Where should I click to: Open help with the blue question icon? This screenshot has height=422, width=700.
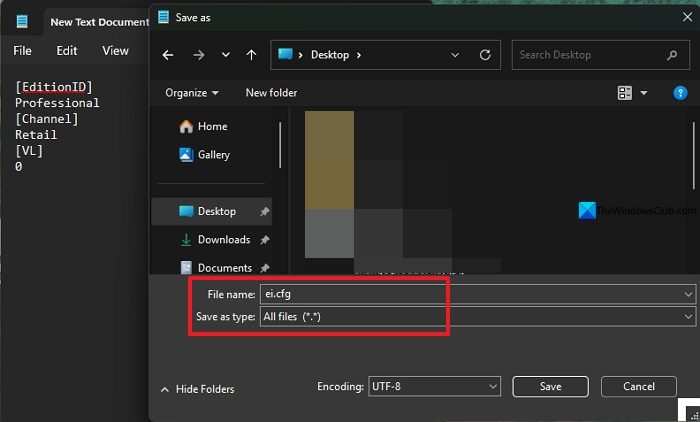(x=680, y=93)
